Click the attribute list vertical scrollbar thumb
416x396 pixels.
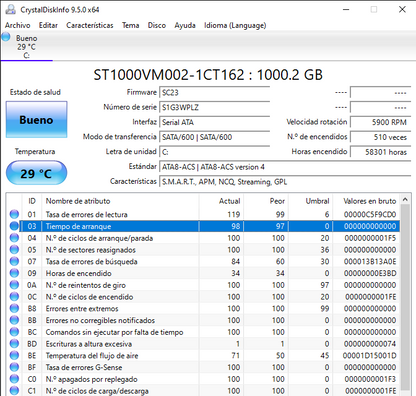(405, 297)
